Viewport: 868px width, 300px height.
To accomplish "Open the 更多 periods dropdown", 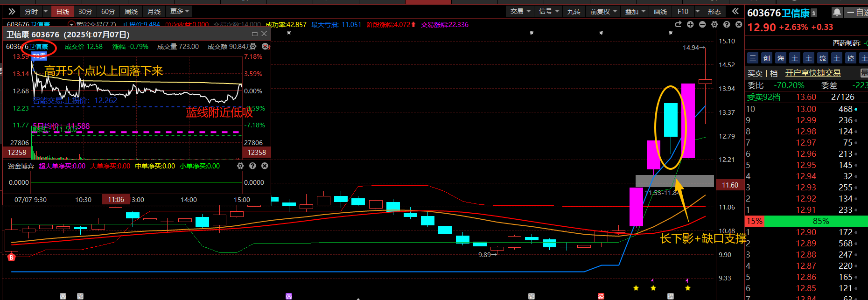I will pyautogui.click(x=180, y=11).
